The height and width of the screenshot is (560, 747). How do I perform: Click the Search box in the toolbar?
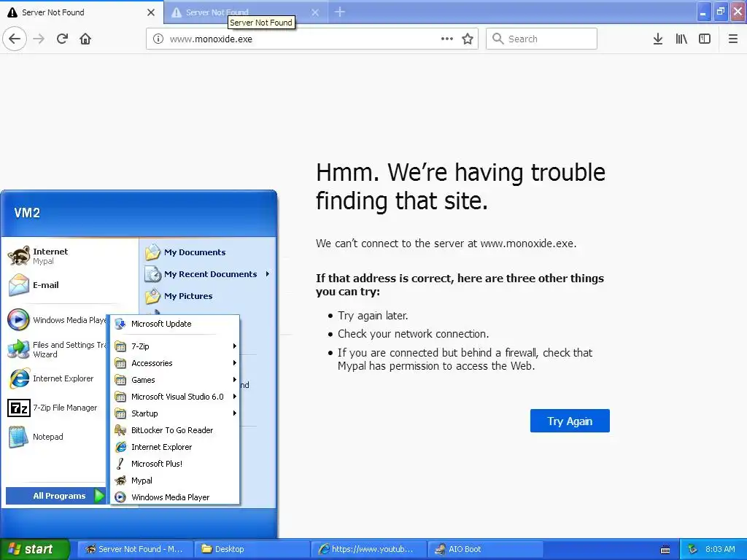pyautogui.click(x=542, y=39)
